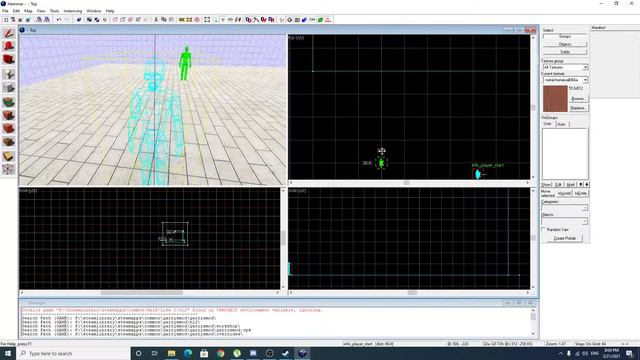Screen dimensions: 640x360
Task: Click Browse to pick a texture
Action: 578,99
